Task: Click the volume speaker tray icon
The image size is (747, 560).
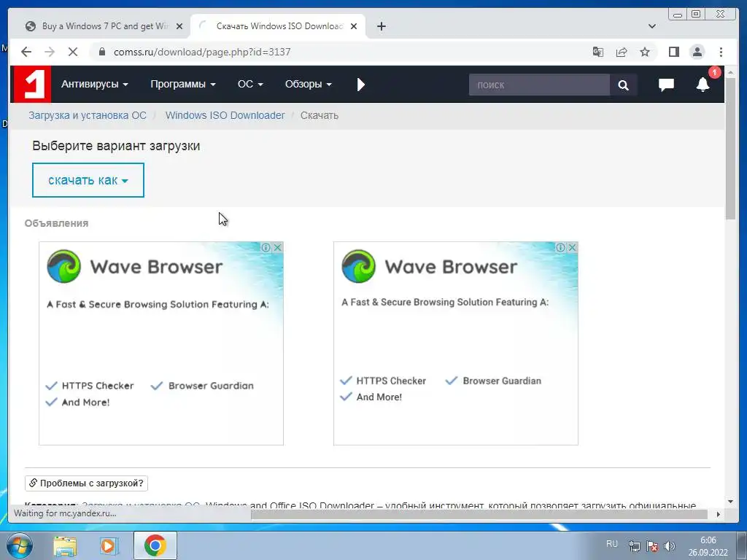Action: pos(670,546)
